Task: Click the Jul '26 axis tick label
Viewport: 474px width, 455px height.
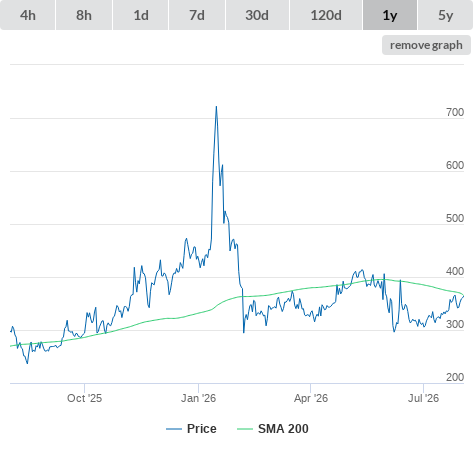Action: pos(423,398)
